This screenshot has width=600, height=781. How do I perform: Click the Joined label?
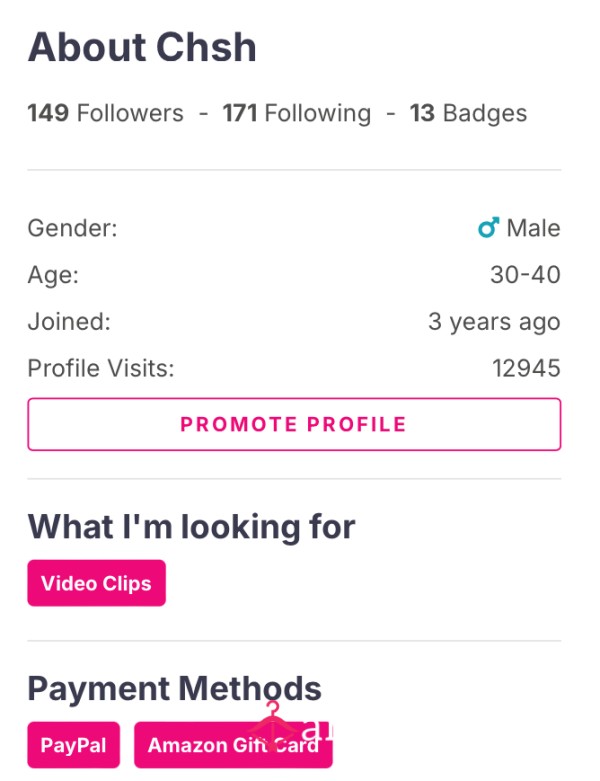(69, 322)
